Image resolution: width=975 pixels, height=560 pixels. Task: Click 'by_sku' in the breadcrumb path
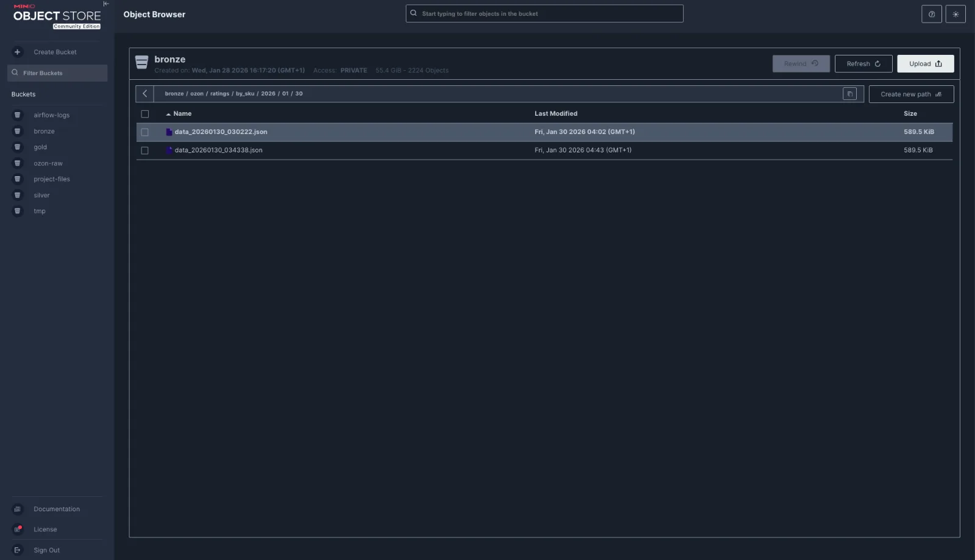click(x=245, y=94)
